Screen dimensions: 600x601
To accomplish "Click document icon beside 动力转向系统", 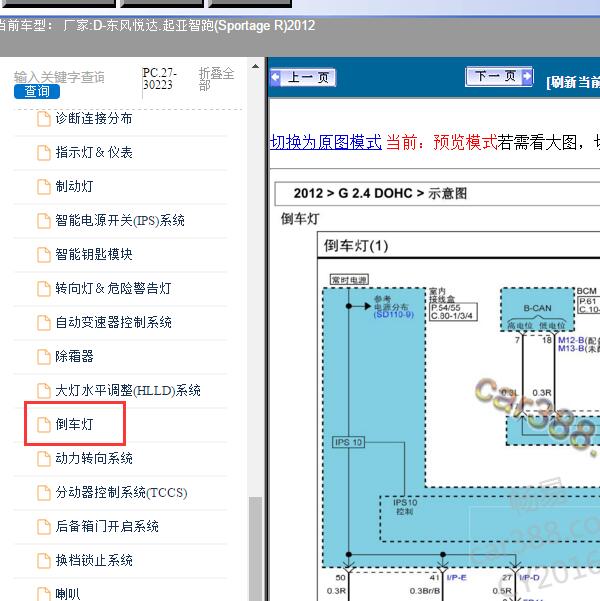I will (44, 458).
